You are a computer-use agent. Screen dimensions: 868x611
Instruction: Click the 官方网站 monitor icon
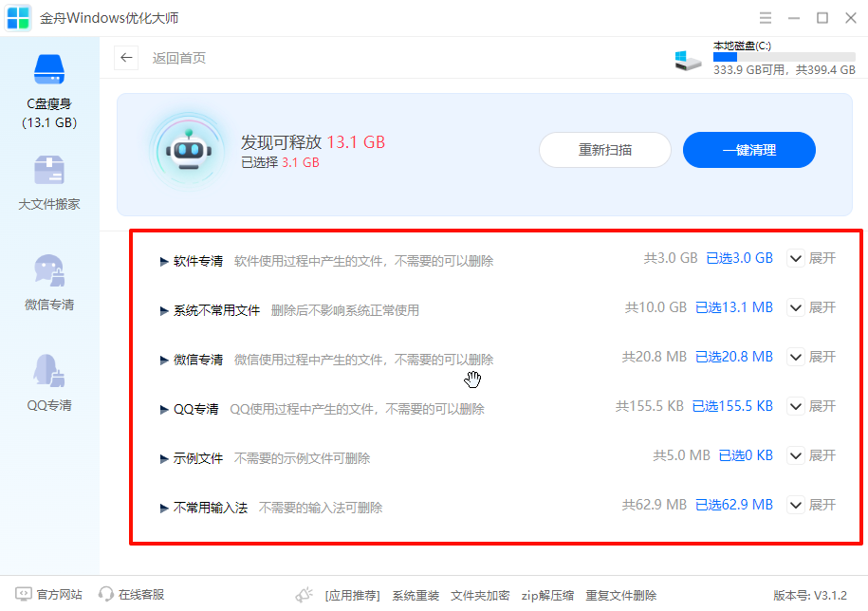coord(24,594)
